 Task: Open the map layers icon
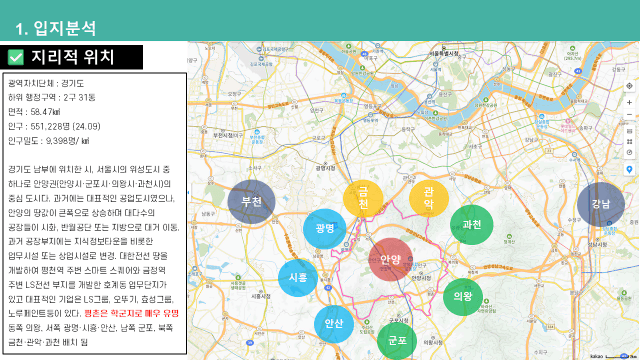(629, 131)
